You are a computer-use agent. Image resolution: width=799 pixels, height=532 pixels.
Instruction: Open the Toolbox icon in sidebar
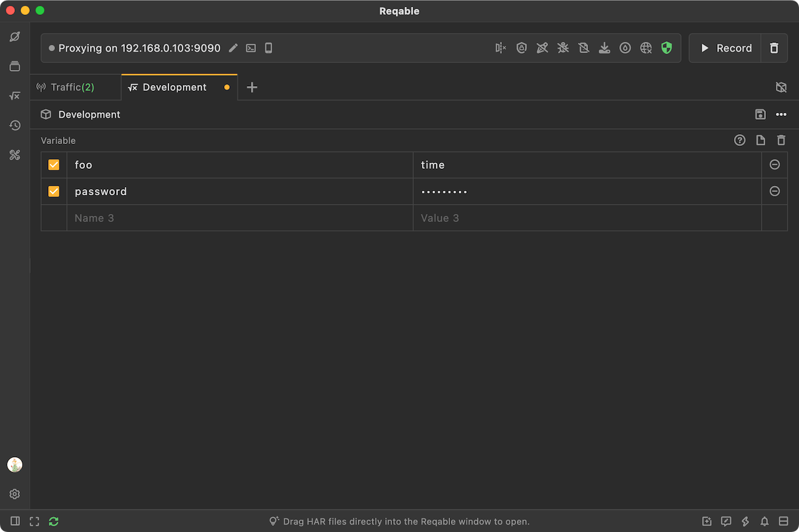(x=15, y=155)
